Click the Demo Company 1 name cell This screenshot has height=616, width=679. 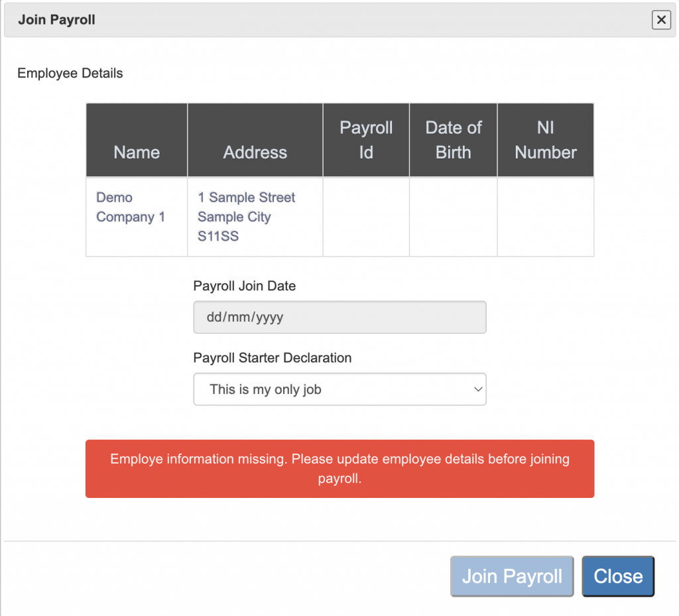[131, 207]
